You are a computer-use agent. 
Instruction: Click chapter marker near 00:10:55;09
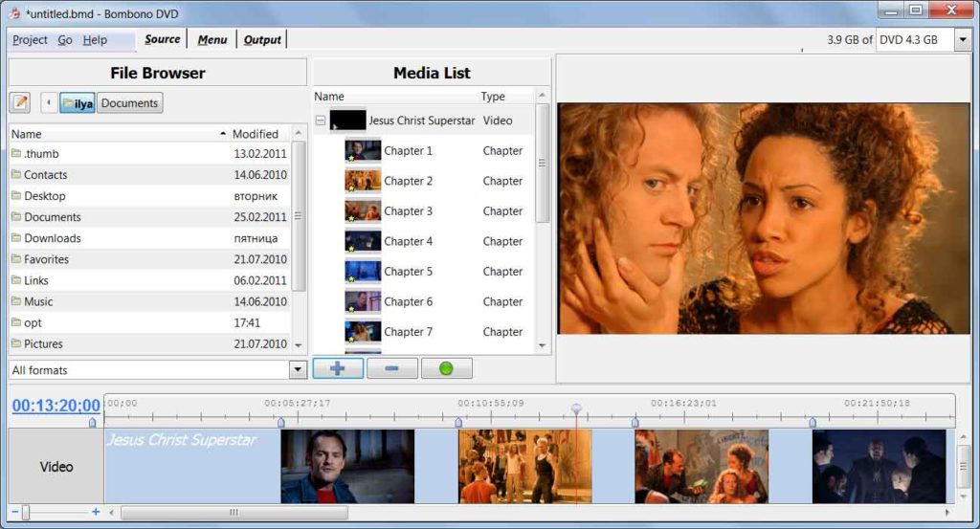click(458, 422)
